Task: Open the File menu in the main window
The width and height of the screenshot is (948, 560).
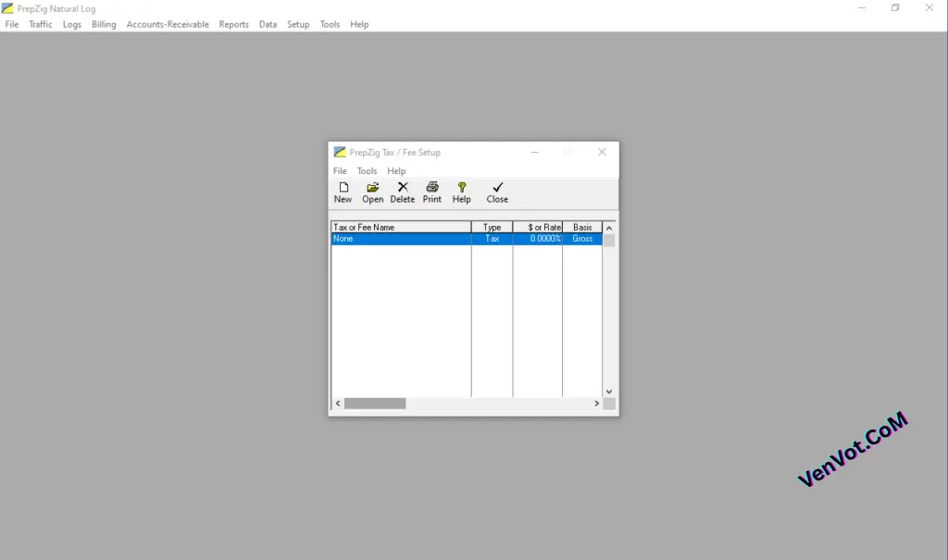Action: tap(11, 24)
